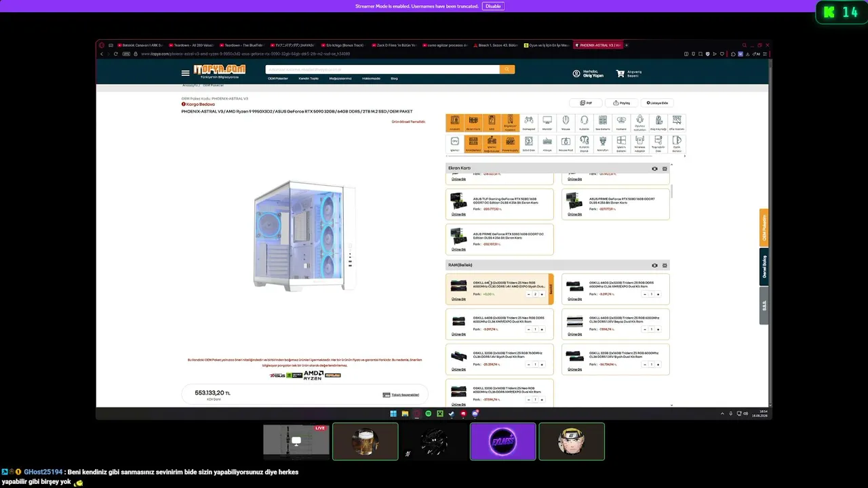Increase quantity of Trident Z5 RGB 7600MHz RAM
Screen dimensions: 868x488
coord(542,364)
